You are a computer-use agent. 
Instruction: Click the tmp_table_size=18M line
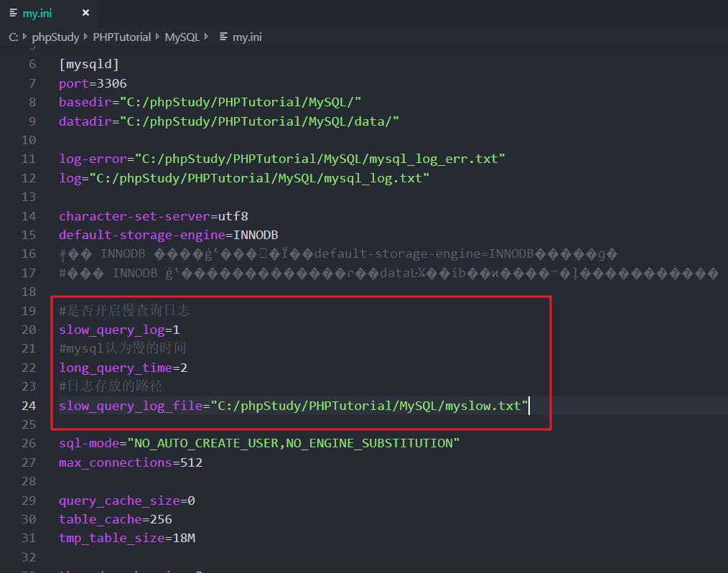click(x=126, y=537)
